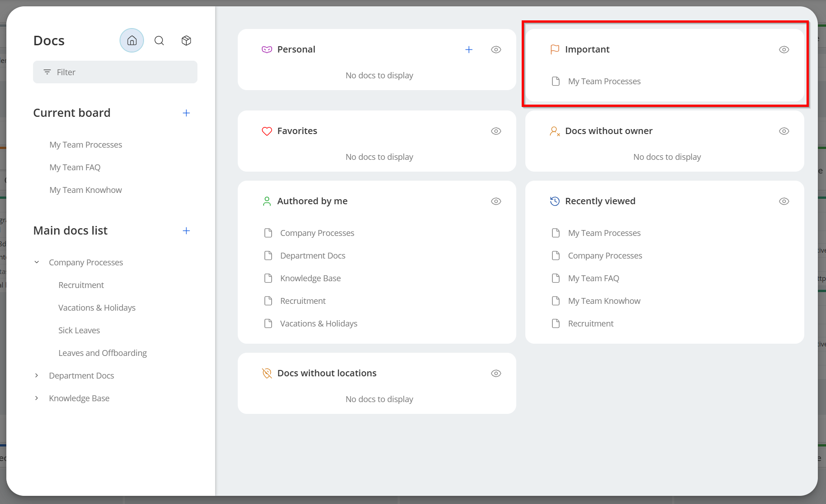This screenshot has height=504, width=826.
Task: Open the docs search icon
Action: 159,41
